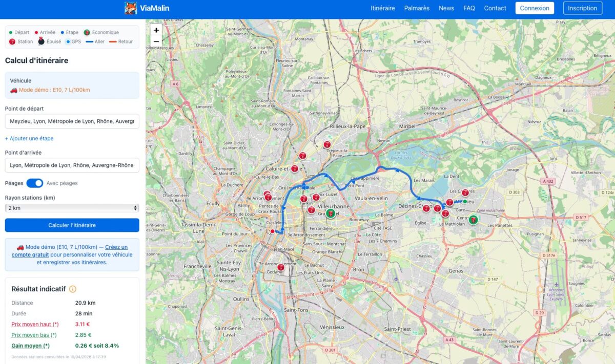Follow the Créez un compte gratuit link
Screen dimensions: 615x364
[x=116, y=247]
